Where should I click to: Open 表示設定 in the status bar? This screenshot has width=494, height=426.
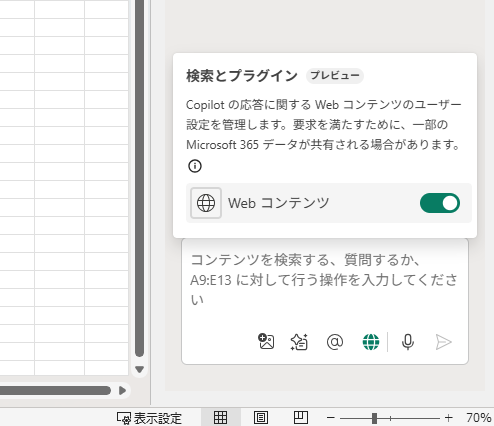pos(149,418)
